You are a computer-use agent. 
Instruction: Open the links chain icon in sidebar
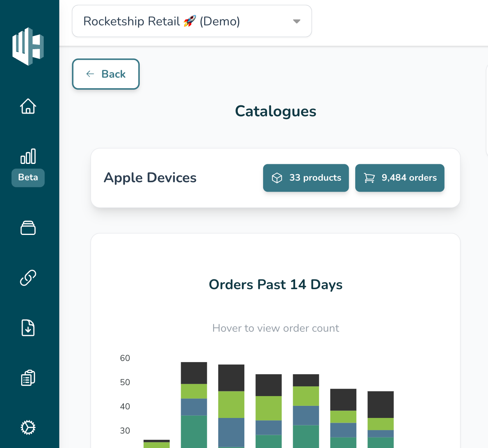click(28, 278)
